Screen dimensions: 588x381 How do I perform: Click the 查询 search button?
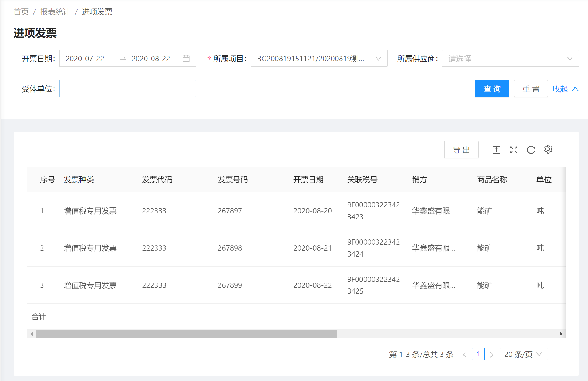click(x=492, y=89)
